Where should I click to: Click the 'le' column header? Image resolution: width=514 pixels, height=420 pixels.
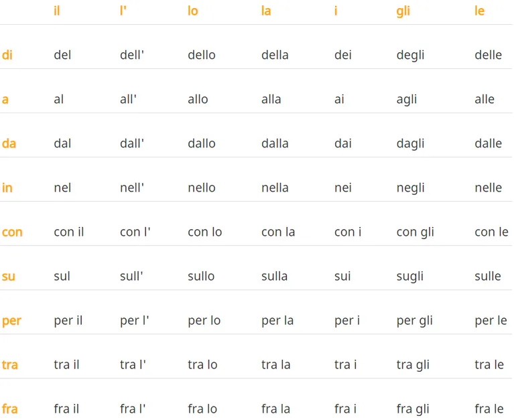479,11
